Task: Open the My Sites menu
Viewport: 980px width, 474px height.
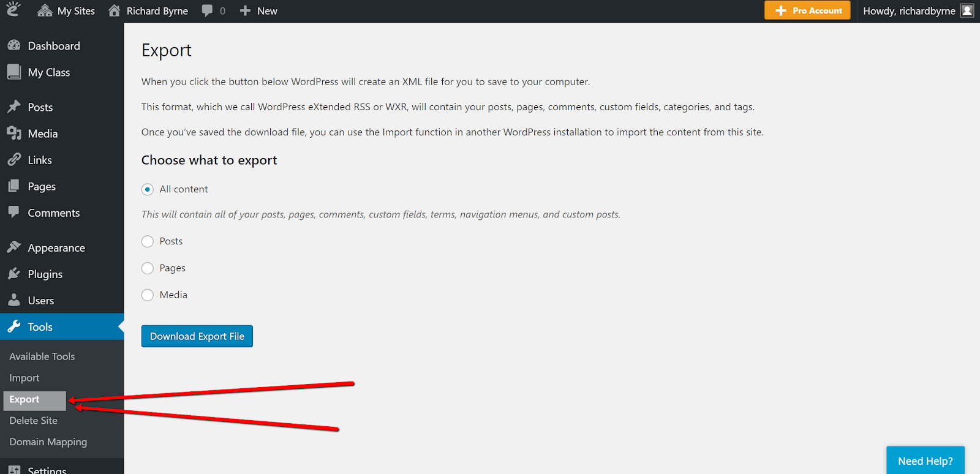Action: coord(66,11)
